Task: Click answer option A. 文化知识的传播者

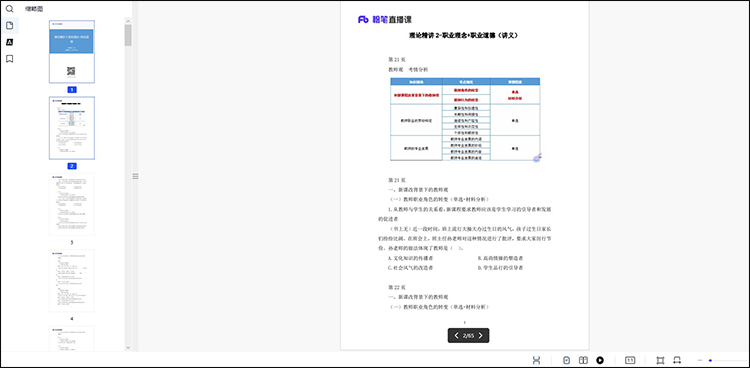Action: click(411, 258)
